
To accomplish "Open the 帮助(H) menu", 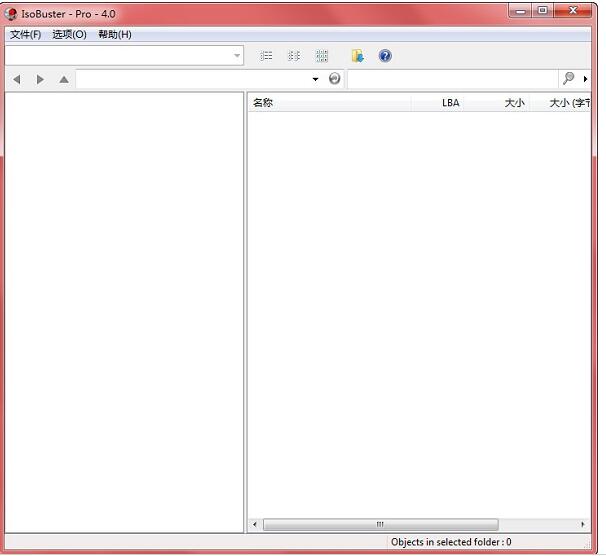I will pyautogui.click(x=115, y=34).
